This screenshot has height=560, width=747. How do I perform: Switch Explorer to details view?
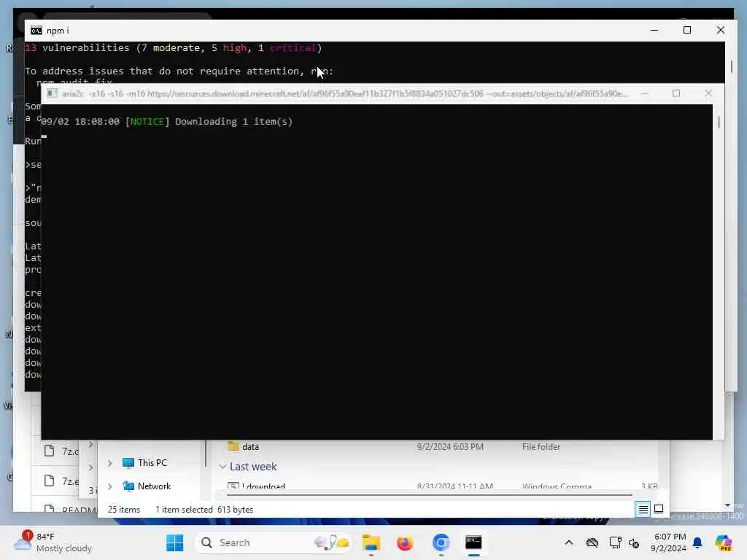643,509
